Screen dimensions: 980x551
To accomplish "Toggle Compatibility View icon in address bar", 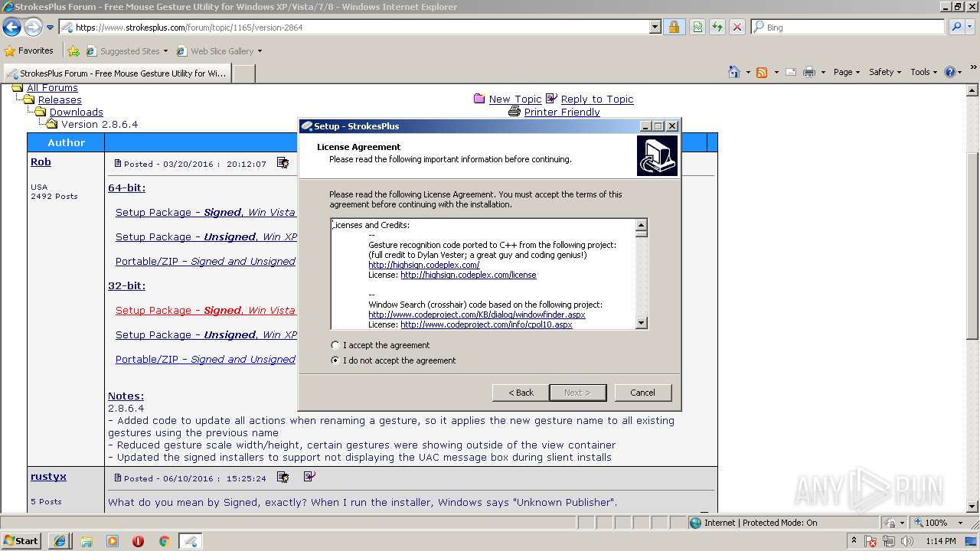I will pos(697,27).
